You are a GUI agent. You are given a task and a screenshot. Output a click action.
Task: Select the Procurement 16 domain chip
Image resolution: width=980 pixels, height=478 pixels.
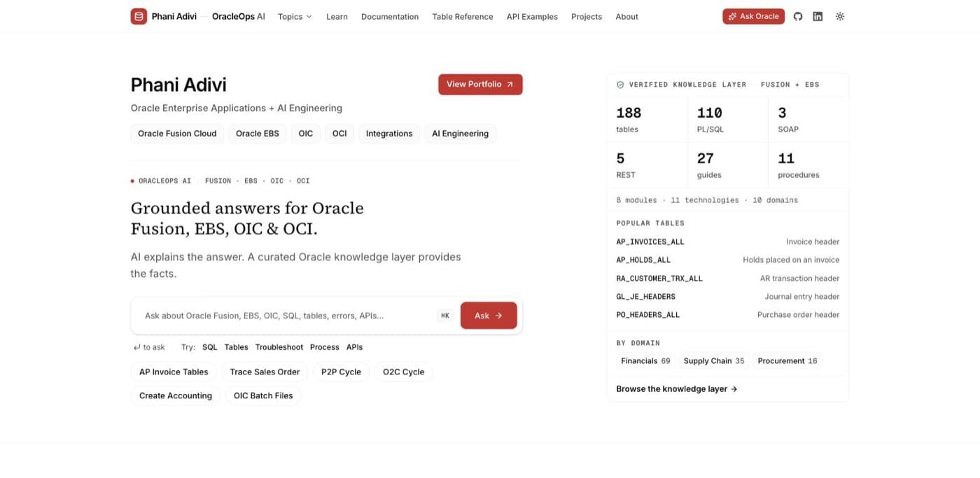click(x=787, y=361)
